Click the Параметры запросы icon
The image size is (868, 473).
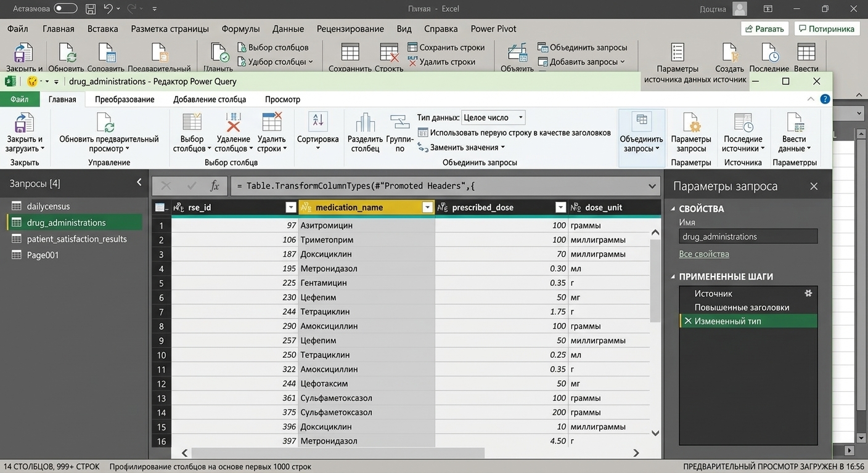click(x=691, y=122)
